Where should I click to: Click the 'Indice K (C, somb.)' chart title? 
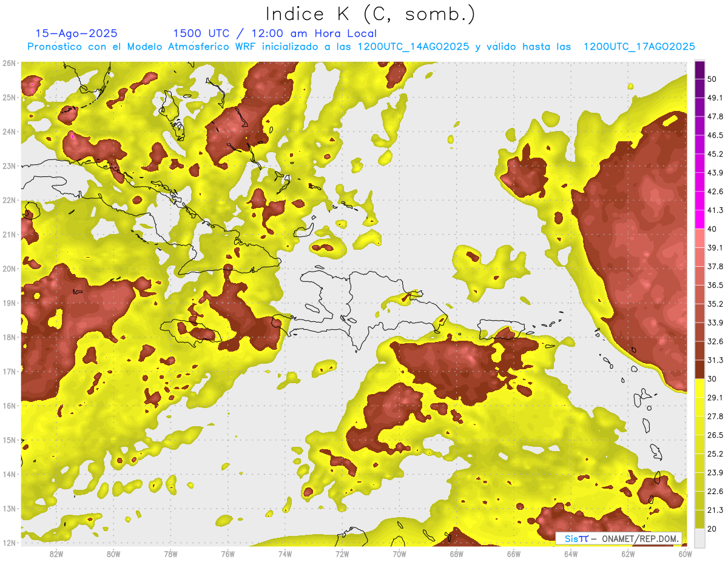coord(371,15)
